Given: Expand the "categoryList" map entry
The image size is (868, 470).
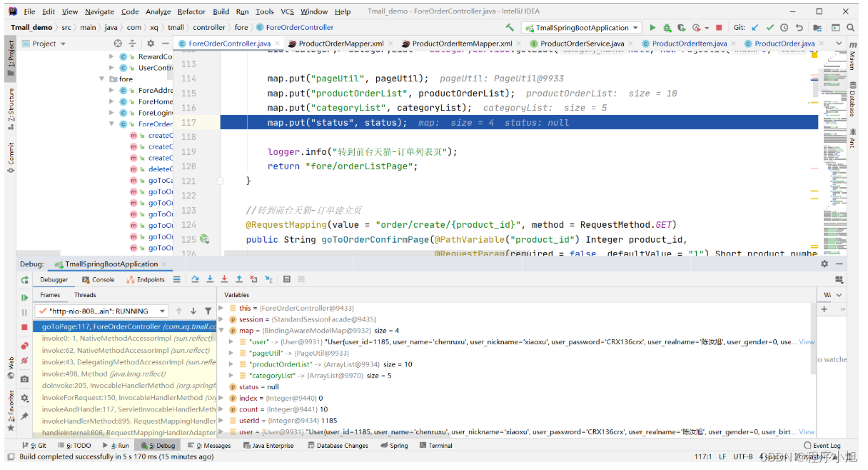Looking at the screenshot, I should click(x=231, y=376).
